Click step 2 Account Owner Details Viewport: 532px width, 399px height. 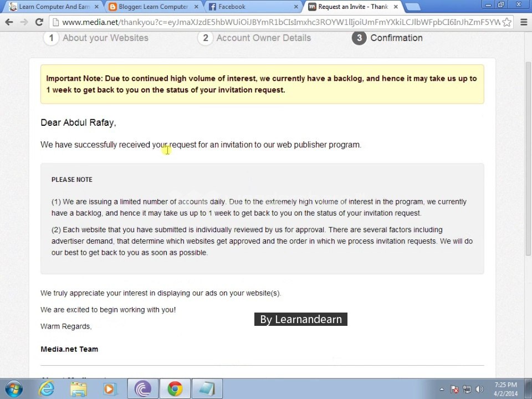pos(254,38)
